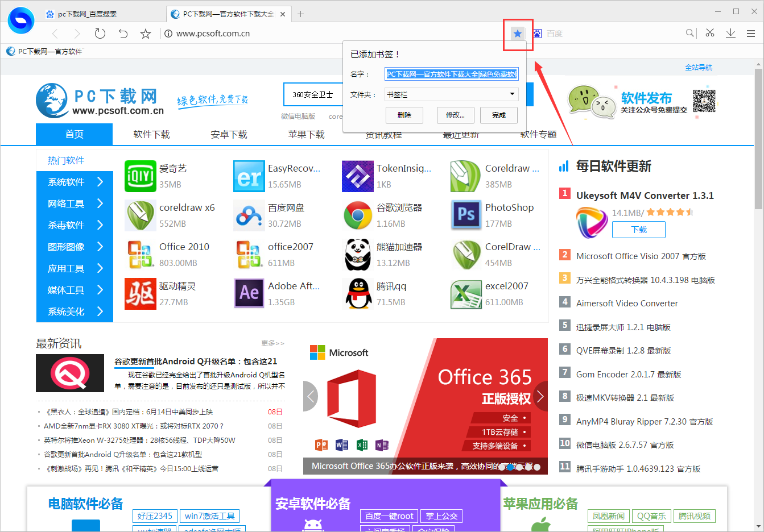This screenshot has height=532, width=764.
Task: Open the browser hamburger menu
Action: (751, 34)
